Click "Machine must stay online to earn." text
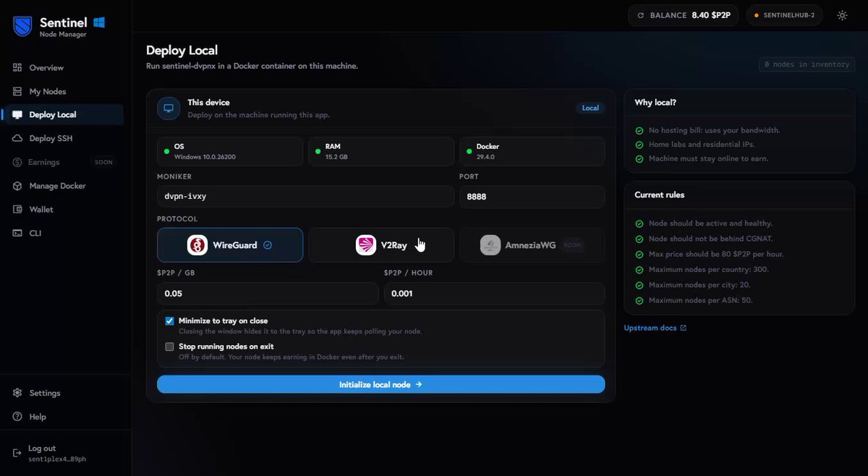Viewport: 868px width, 476px height. [708, 158]
